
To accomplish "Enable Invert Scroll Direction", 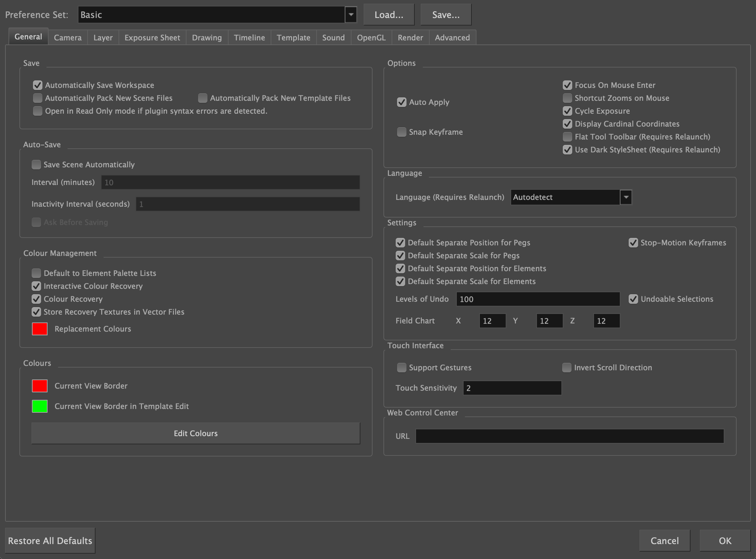I will click(x=566, y=368).
